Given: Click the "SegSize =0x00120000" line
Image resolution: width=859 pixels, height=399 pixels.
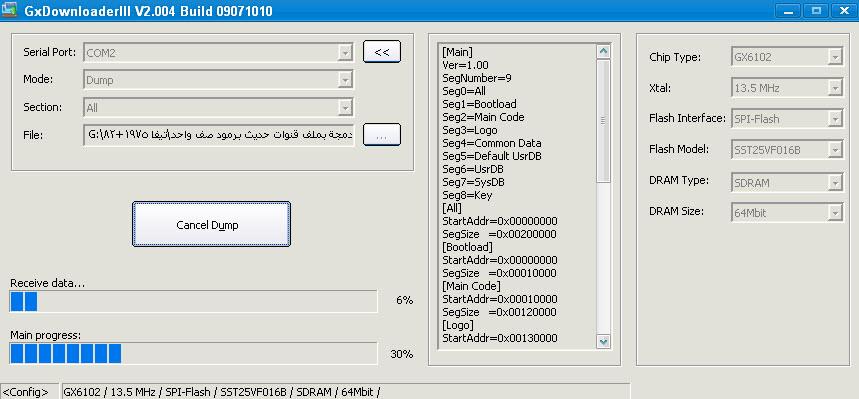Looking at the screenshot, I should (499, 312).
